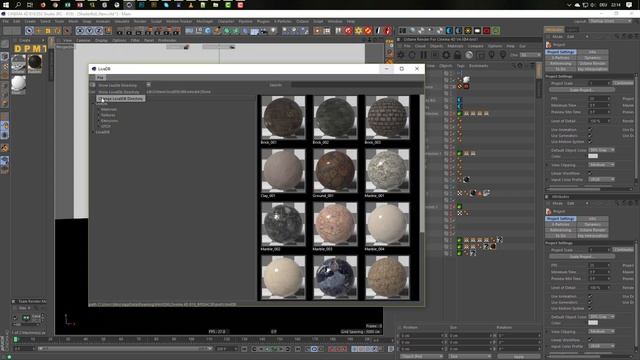The image size is (640, 360).
Task: Click the yellow gear icon in the toolbar
Action: (x=358, y=31)
